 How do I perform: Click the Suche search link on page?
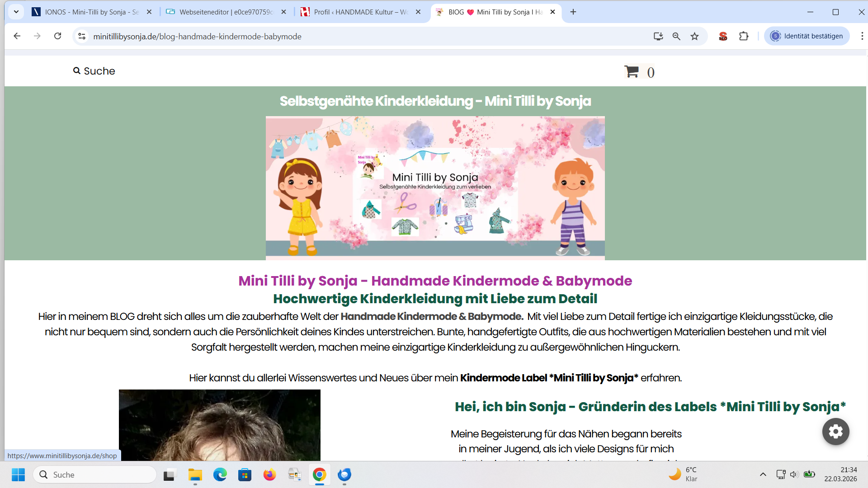(94, 71)
